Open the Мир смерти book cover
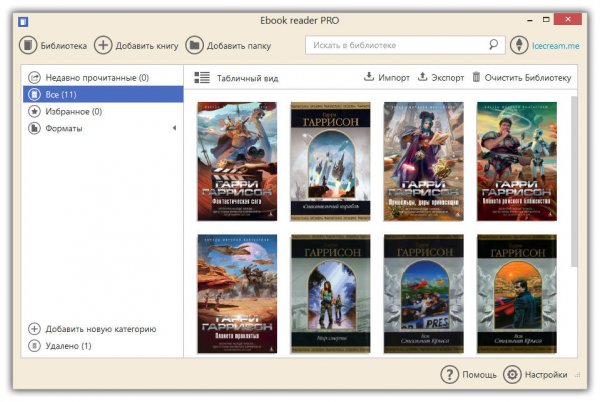The width and height of the screenshot is (600, 402). pyautogui.click(x=330, y=294)
